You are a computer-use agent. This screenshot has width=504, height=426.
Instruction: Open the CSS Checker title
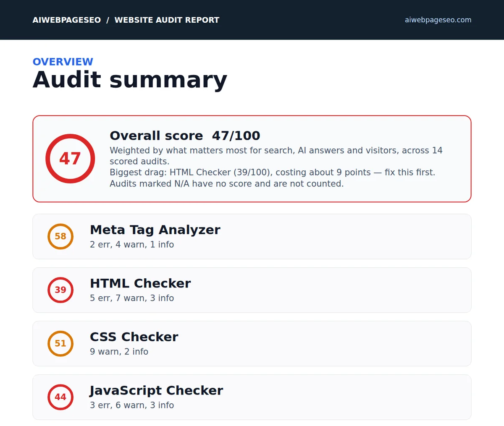click(x=134, y=337)
